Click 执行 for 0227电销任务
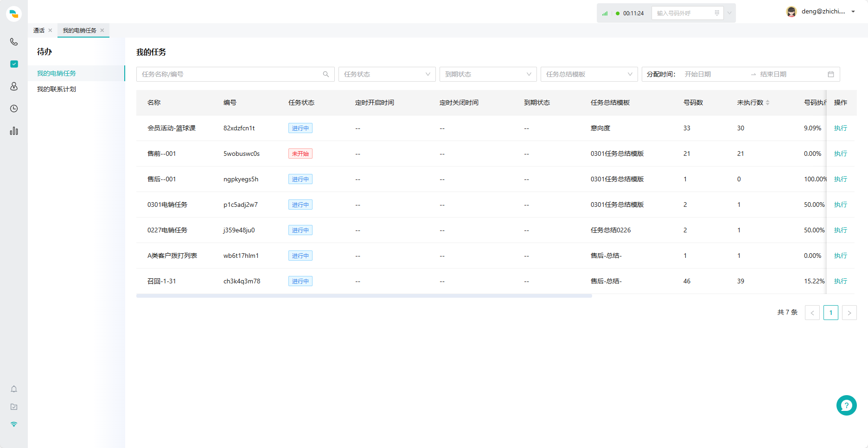This screenshot has height=448, width=868. pyautogui.click(x=840, y=230)
